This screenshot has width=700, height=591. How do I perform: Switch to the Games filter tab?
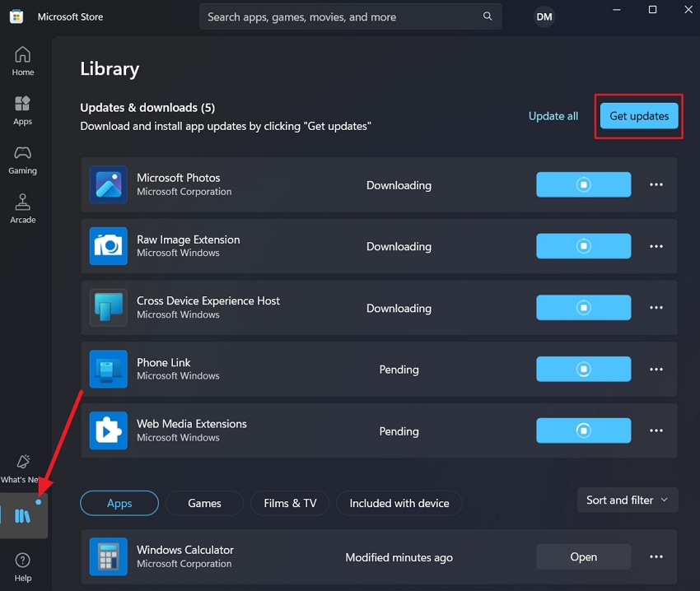coord(204,503)
